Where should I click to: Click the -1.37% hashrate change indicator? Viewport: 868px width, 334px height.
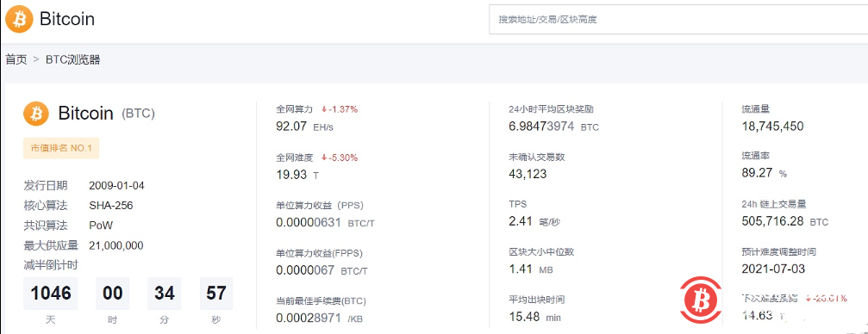click(x=340, y=109)
